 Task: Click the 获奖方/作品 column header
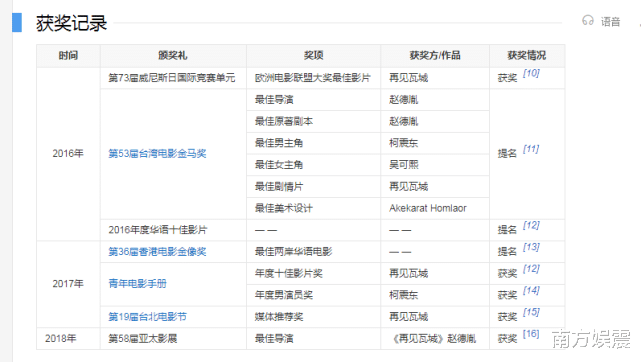click(435, 55)
